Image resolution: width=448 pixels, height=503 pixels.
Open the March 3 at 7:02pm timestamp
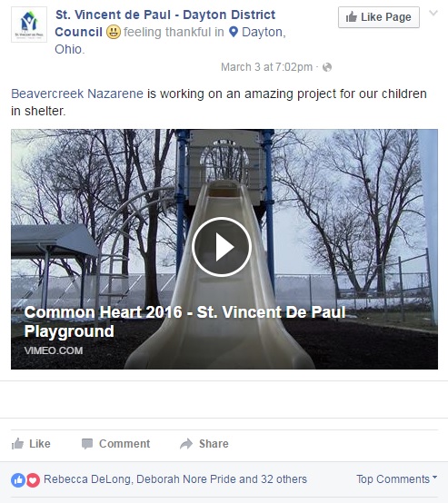(266, 67)
